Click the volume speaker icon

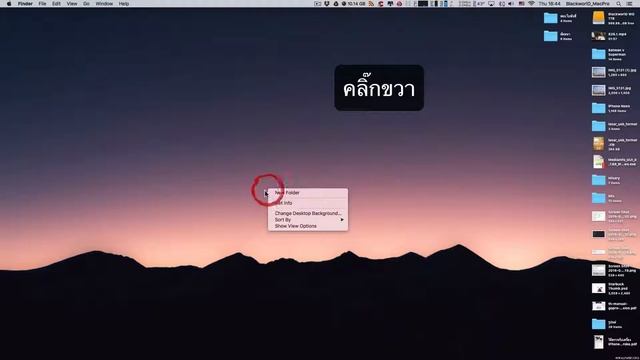coord(511,4)
